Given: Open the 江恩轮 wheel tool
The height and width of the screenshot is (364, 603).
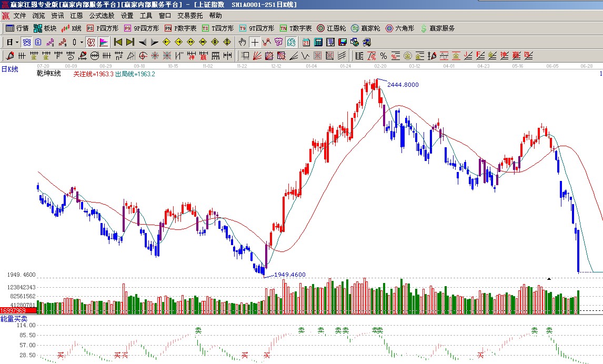Looking at the screenshot, I should pos(331,28).
